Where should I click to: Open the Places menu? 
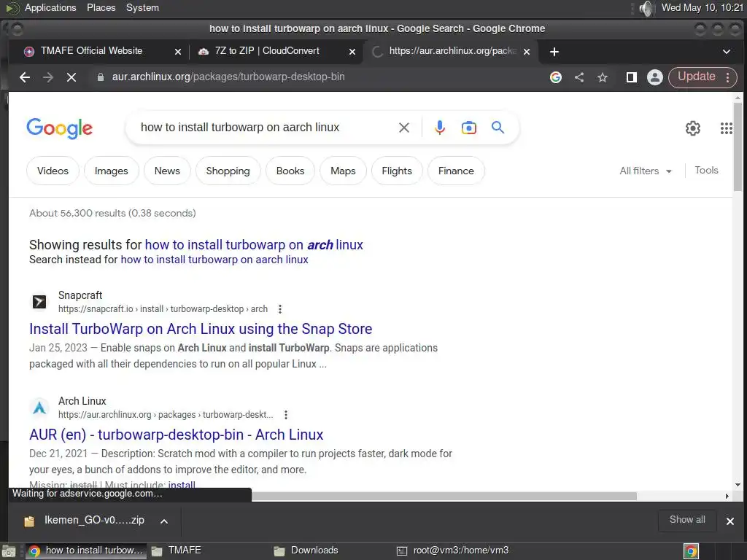(x=101, y=8)
